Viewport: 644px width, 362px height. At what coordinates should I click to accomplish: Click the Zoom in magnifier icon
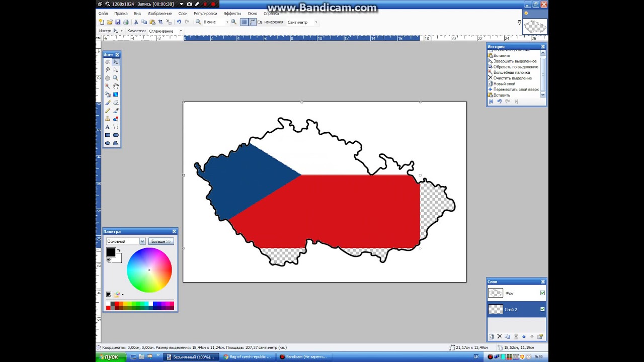[233, 22]
